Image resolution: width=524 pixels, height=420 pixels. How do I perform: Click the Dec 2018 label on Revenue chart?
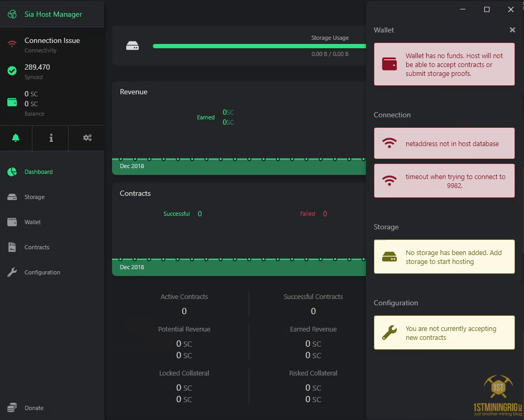coord(132,166)
